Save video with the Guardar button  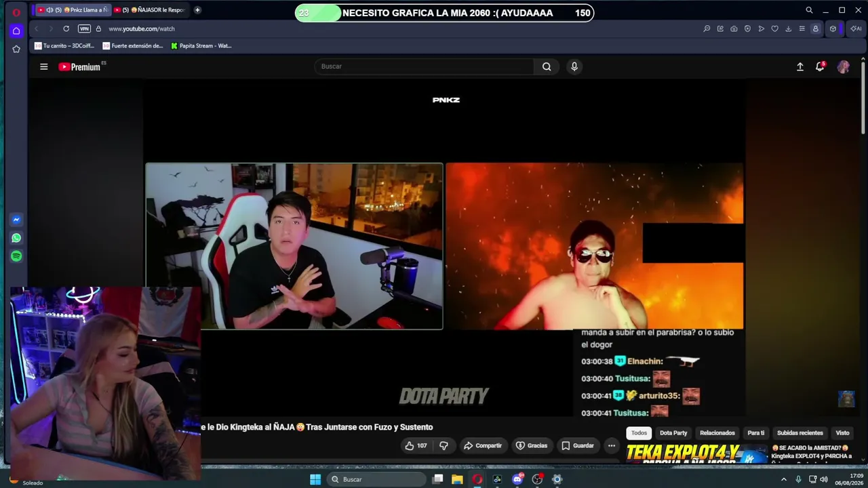coord(578,445)
